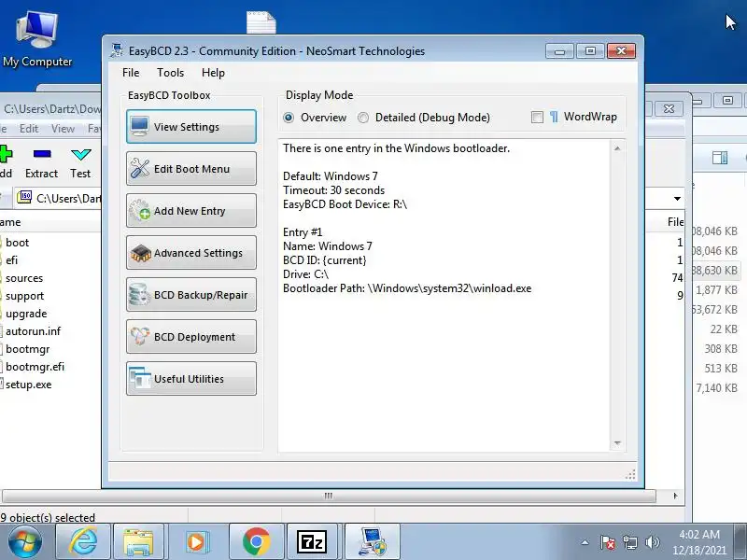The width and height of the screenshot is (747, 560).
Task: Open the Add New Entry section
Action: [x=191, y=211]
